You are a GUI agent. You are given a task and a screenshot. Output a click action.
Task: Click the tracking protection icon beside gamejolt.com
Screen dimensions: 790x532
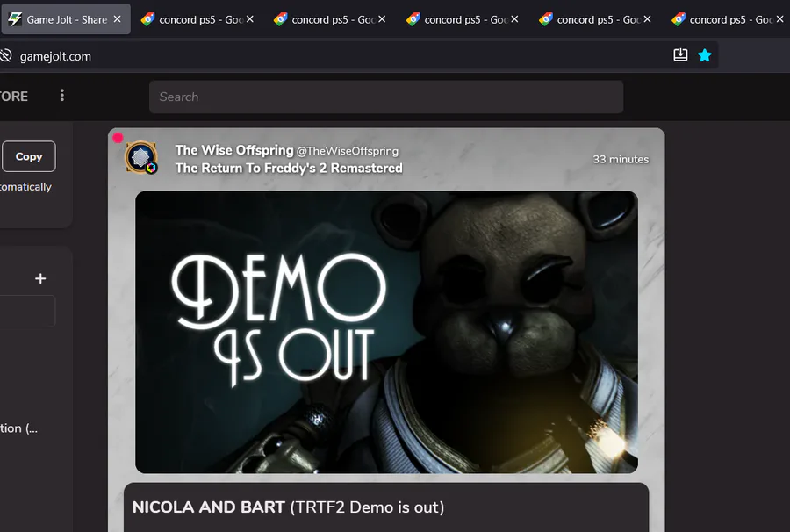pos(5,55)
